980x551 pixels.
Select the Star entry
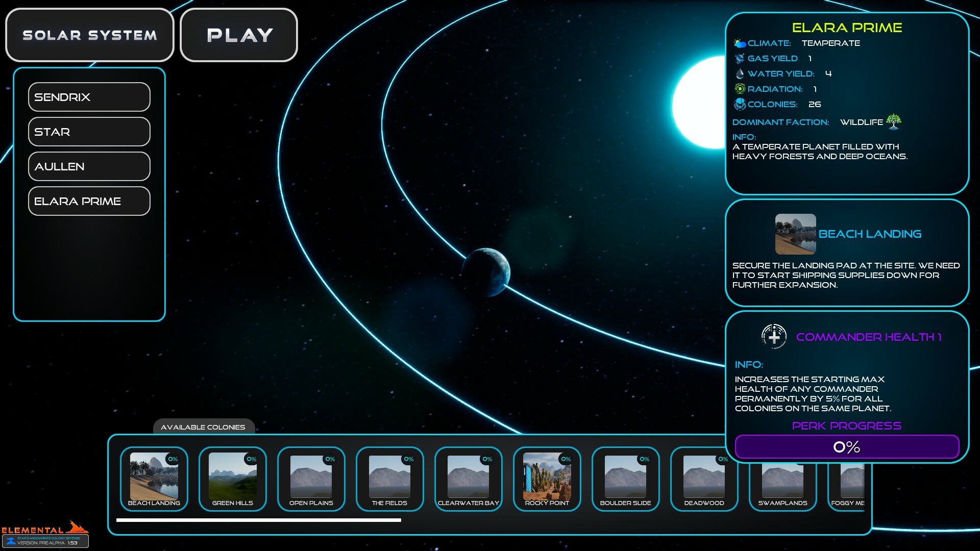(89, 132)
